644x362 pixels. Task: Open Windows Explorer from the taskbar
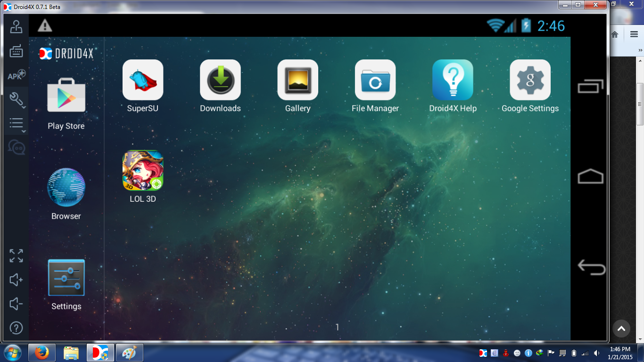click(71, 353)
